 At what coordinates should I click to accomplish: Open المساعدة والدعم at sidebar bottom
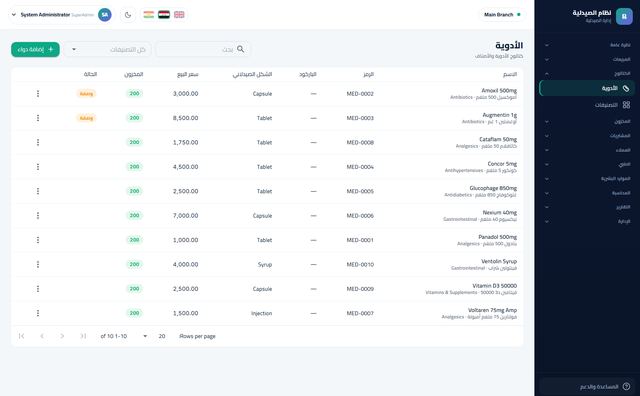tap(587, 386)
